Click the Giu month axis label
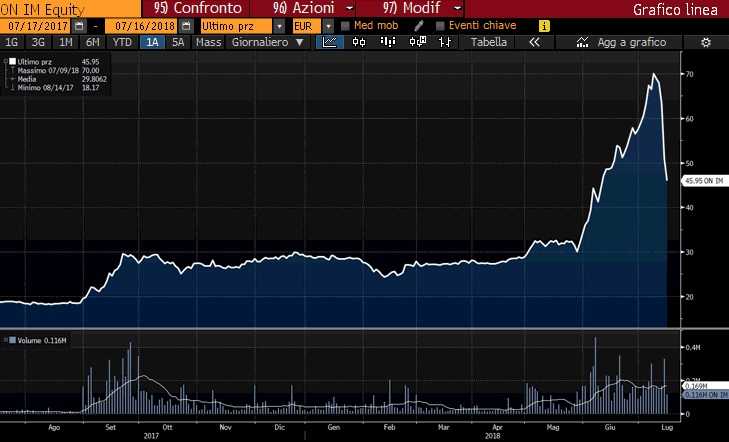This screenshot has height=442, width=729. 610,427
